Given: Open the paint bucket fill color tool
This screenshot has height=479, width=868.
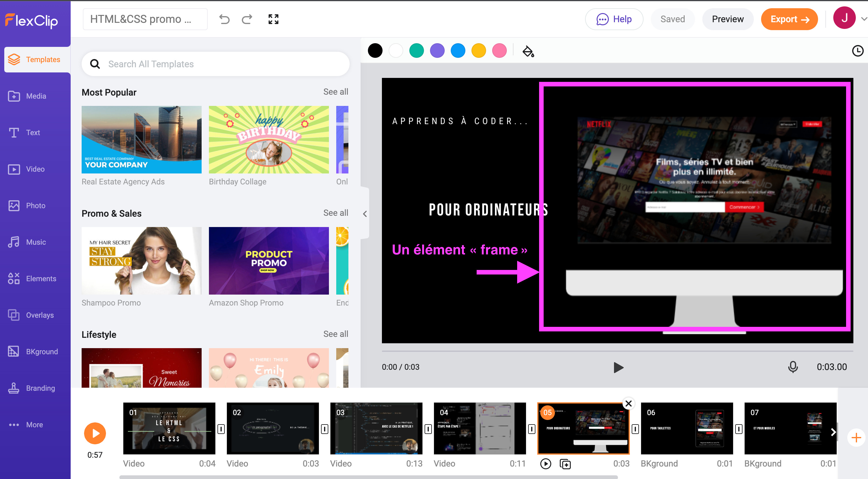Looking at the screenshot, I should [528, 51].
